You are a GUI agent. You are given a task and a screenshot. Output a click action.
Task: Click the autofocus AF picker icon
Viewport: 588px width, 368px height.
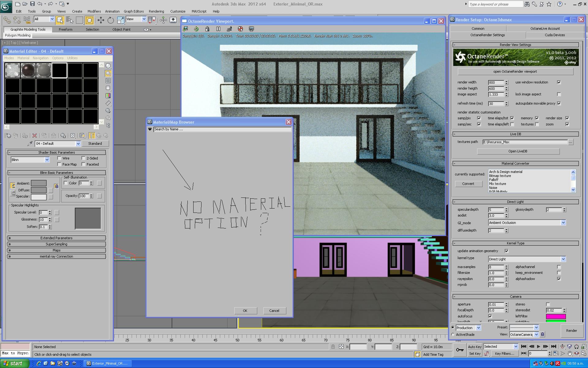click(x=229, y=29)
